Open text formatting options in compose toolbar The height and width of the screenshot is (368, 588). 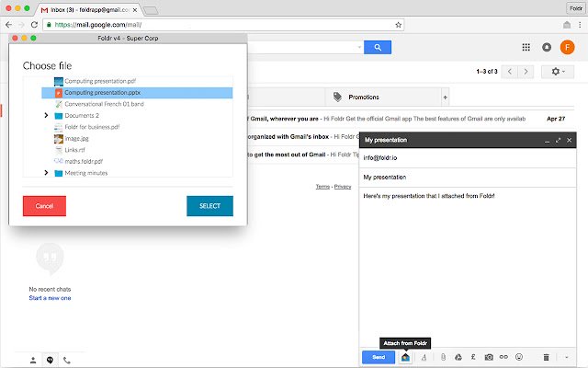pyautogui.click(x=424, y=357)
